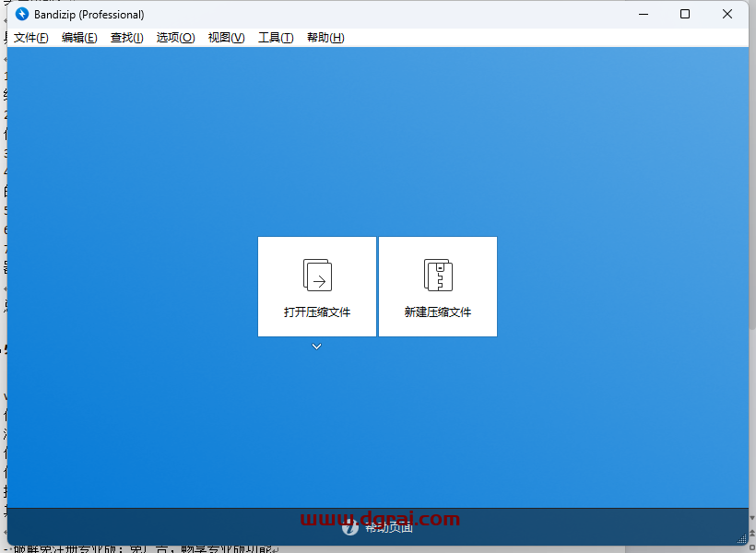Open the 视图(V) menu

coord(226,38)
